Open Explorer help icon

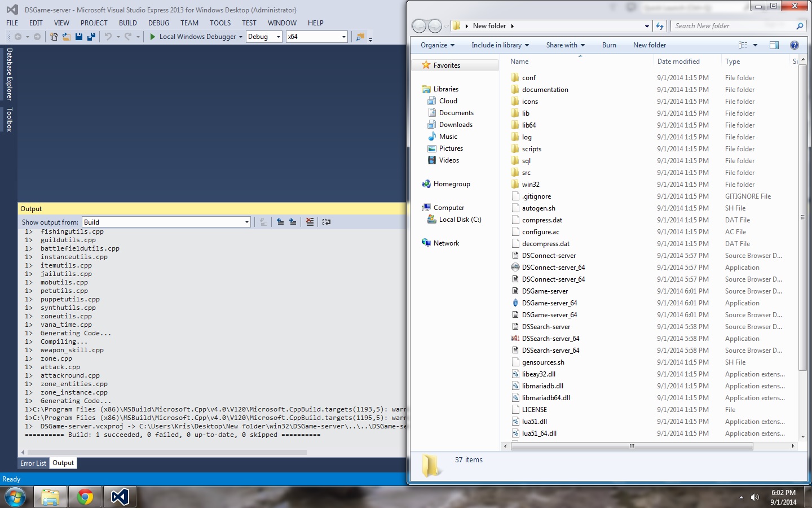pos(794,45)
